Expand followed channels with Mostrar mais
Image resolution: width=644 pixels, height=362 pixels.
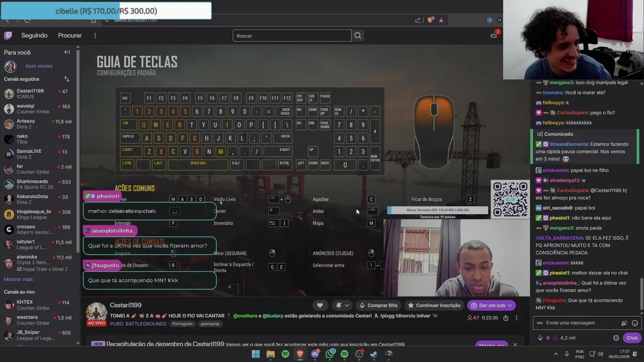pyautogui.click(x=18, y=279)
